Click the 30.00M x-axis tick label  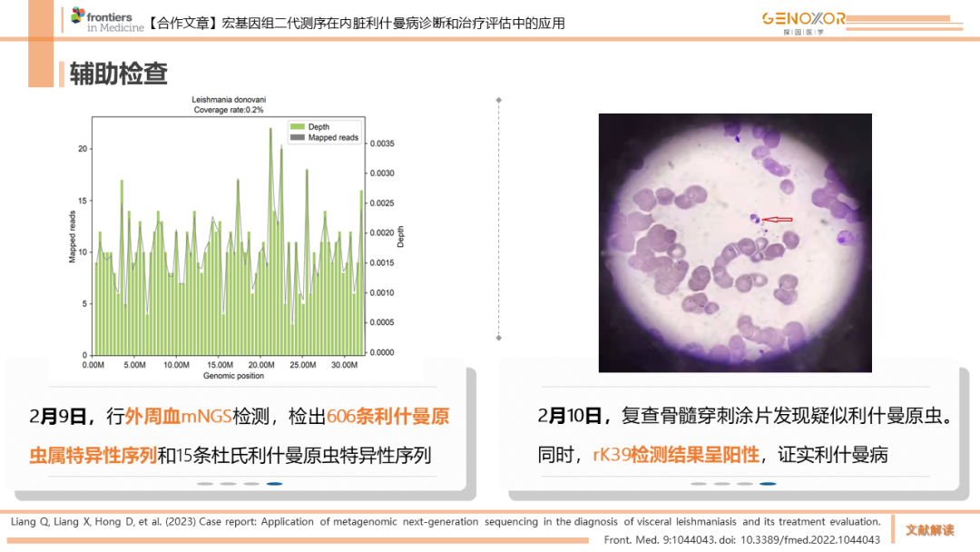(345, 365)
